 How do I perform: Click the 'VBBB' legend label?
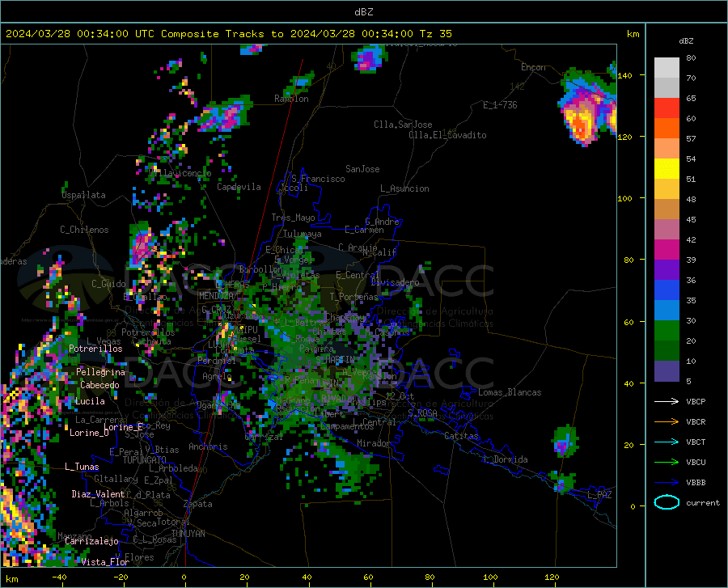(x=696, y=483)
